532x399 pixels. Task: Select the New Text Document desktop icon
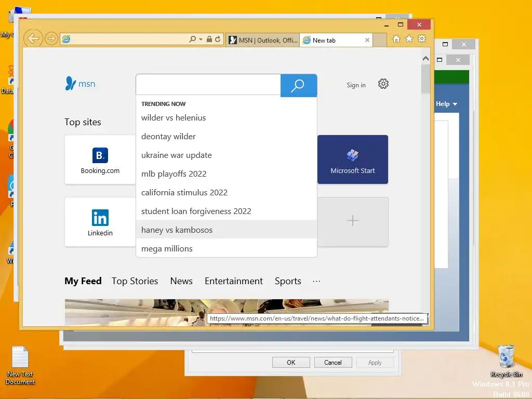tap(20, 365)
